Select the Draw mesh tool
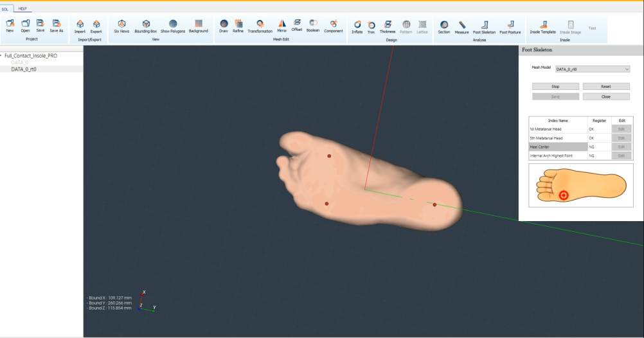Image resolution: width=644 pixels, height=338 pixels. (x=224, y=26)
